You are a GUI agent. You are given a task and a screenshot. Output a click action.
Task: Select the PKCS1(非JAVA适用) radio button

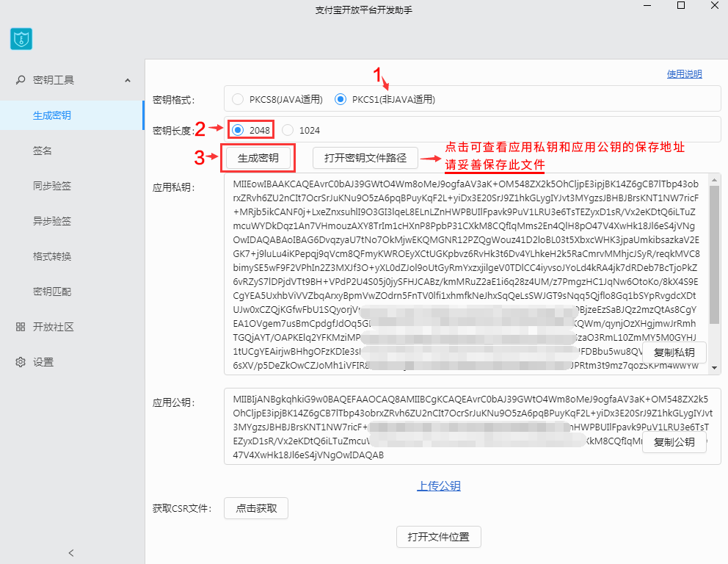[x=341, y=99]
